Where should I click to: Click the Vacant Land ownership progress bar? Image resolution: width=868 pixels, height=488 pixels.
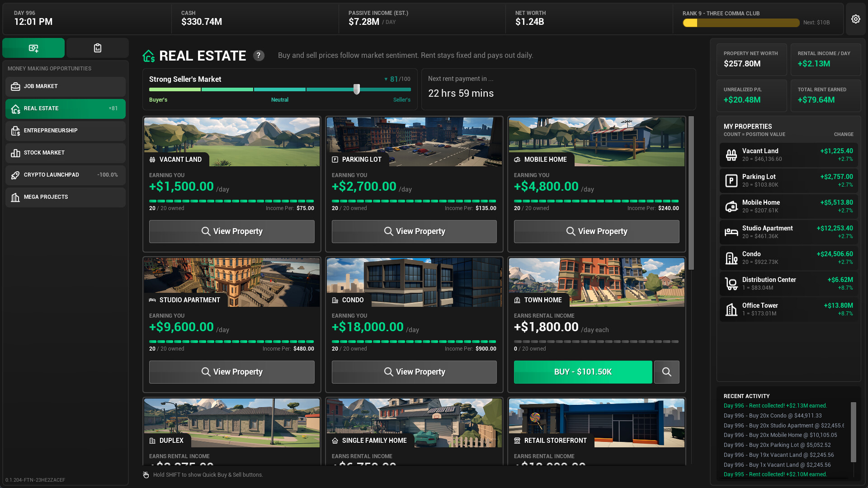coord(231,201)
